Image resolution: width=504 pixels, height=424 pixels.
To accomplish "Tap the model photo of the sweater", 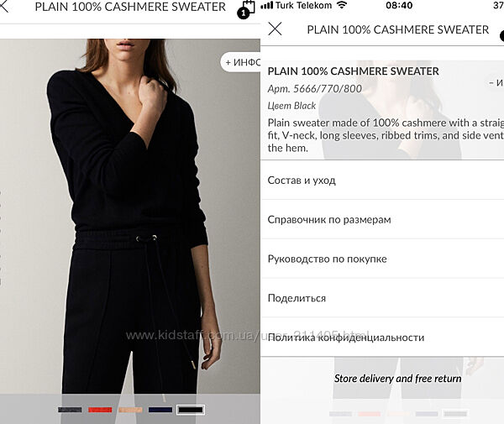I will point(130,216).
